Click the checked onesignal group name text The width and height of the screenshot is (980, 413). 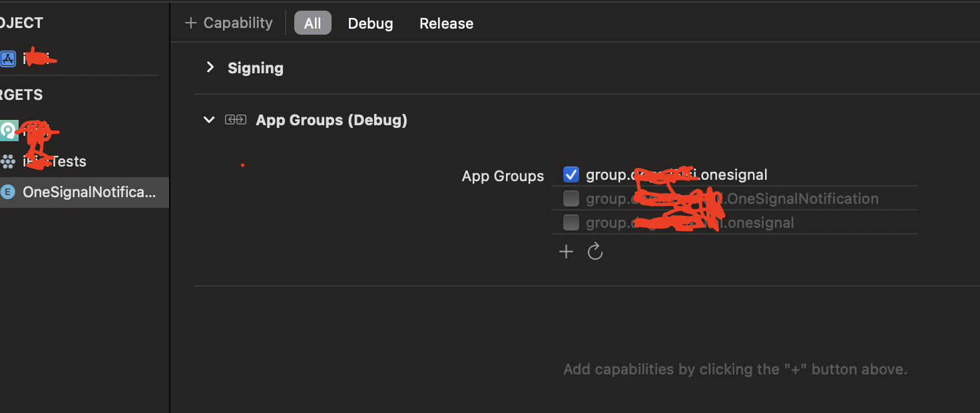pos(676,174)
